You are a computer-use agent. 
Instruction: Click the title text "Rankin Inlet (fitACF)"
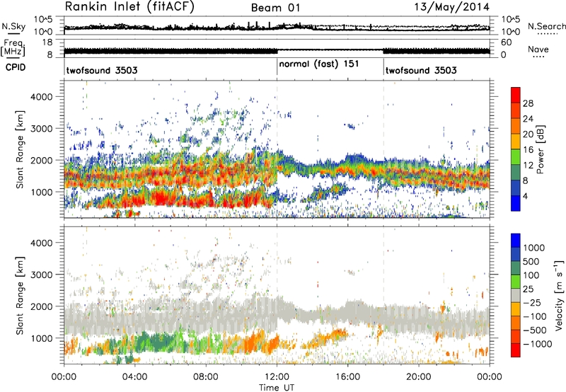click(x=129, y=7)
